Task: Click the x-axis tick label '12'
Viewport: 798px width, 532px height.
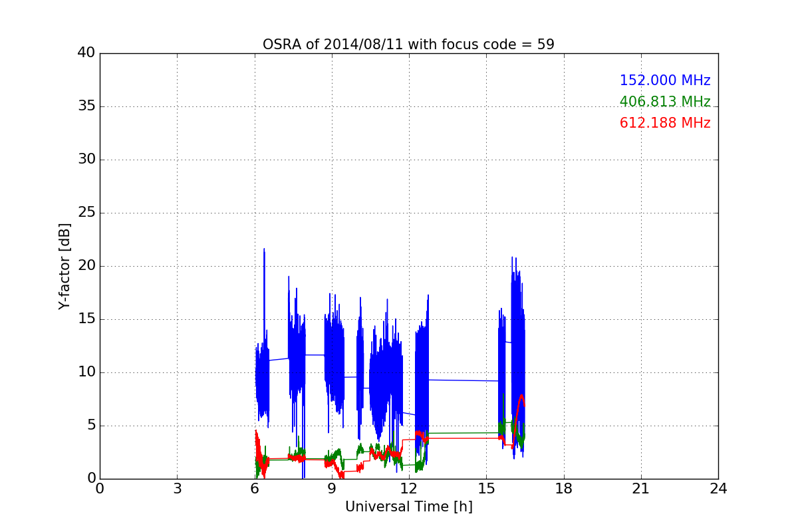Action: 409,489
